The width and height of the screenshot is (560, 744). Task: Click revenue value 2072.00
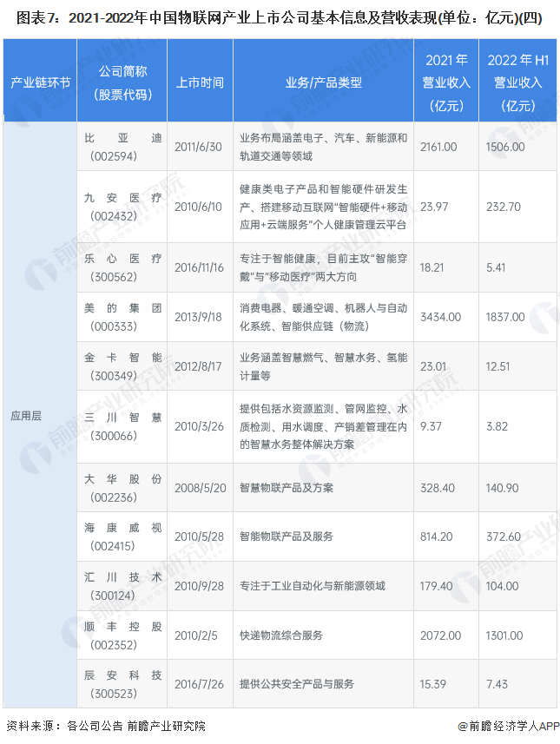tap(440, 635)
